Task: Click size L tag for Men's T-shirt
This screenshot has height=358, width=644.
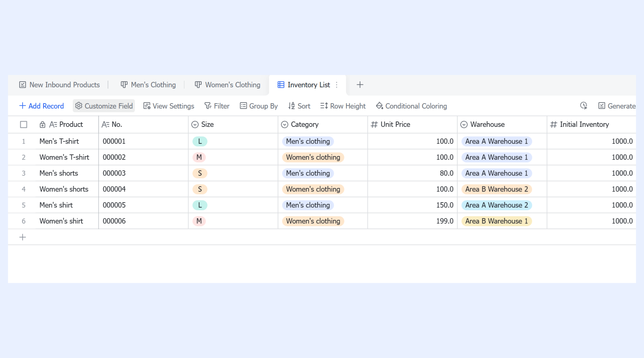Action: [200, 141]
